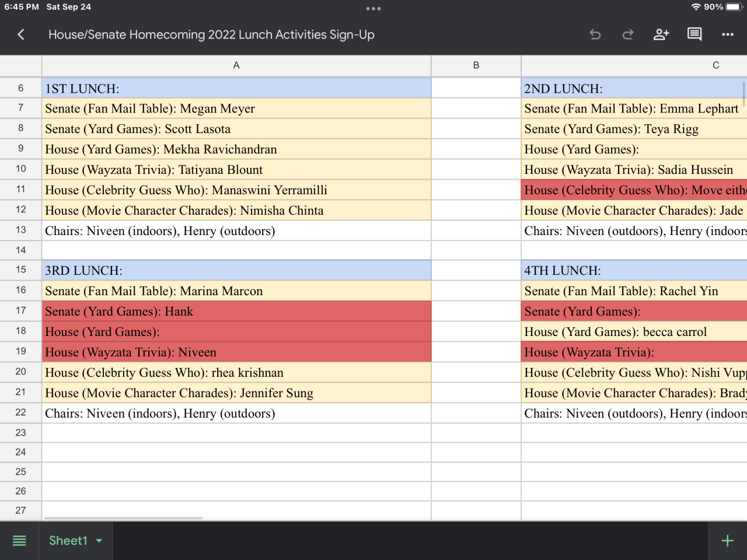The height and width of the screenshot is (560, 747).
Task: Add a new sheet with plus icon
Action: (x=727, y=541)
